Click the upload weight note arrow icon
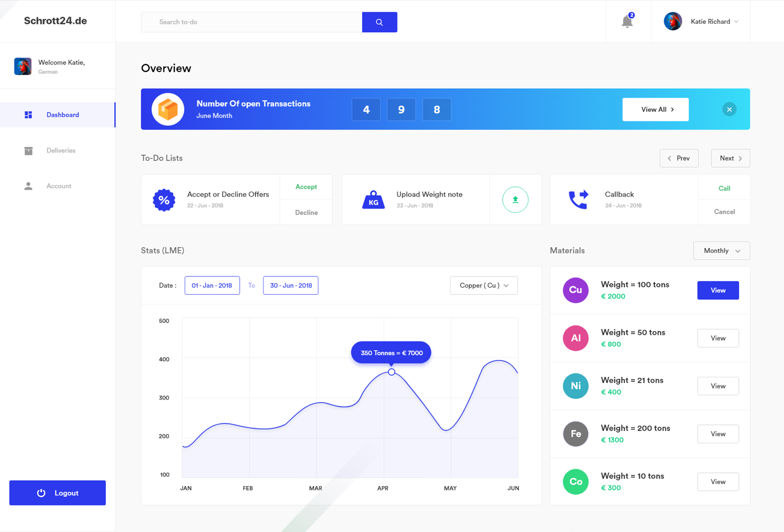This screenshot has width=784, height=532. (x=515, y=199)
